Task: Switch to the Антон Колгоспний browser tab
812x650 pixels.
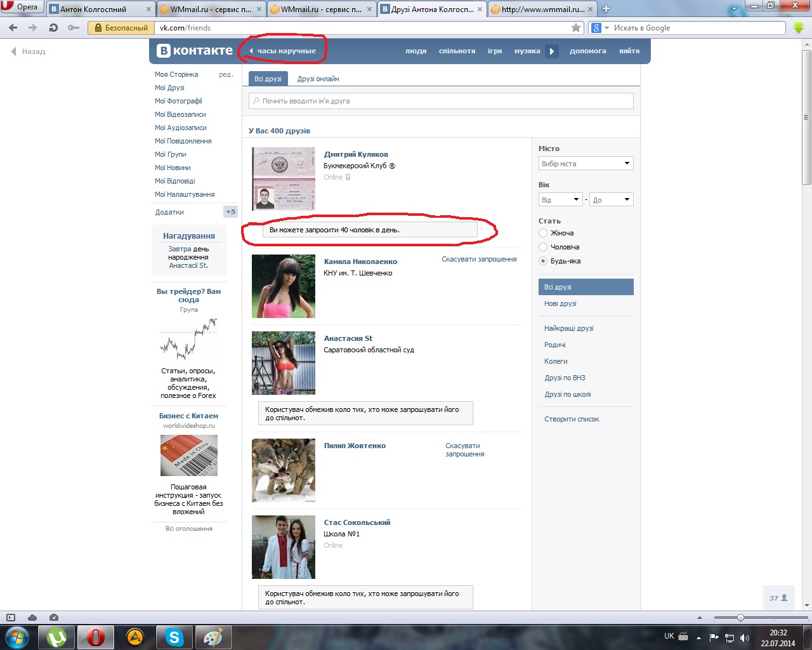Action: [101, 10]
